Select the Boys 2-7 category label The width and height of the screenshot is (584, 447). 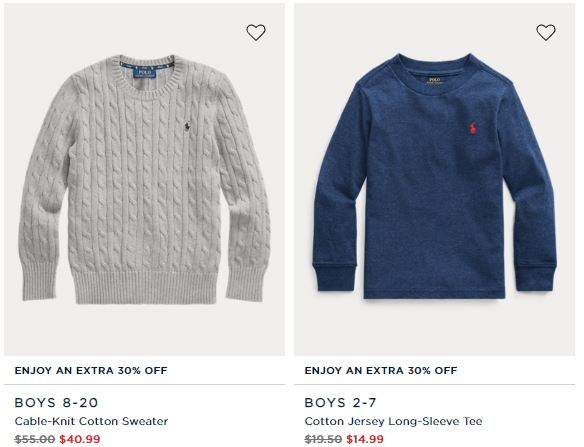point(340,403)
